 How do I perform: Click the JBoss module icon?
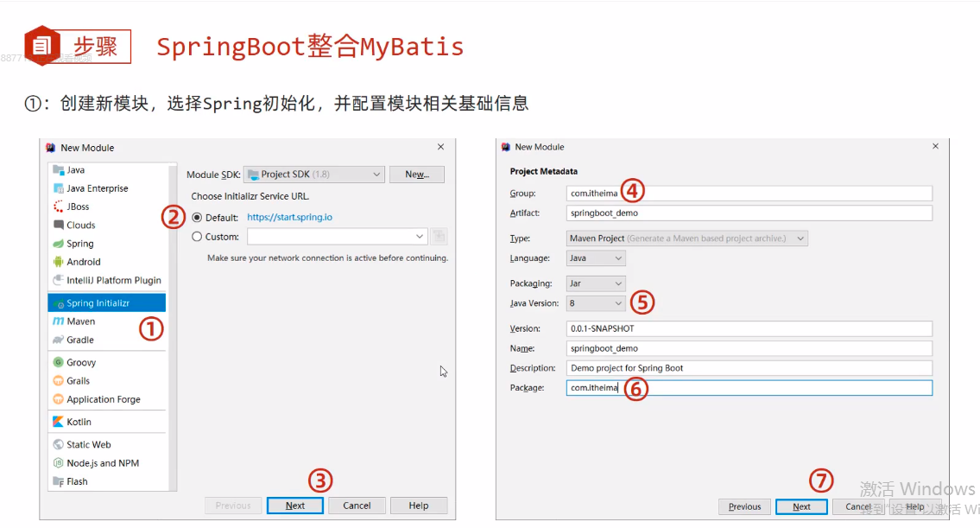(x=59, y=207)
